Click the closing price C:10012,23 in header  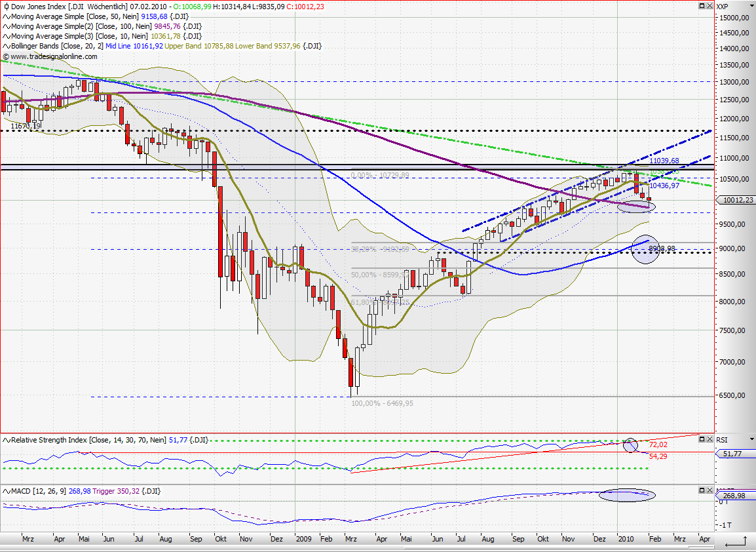305,7
